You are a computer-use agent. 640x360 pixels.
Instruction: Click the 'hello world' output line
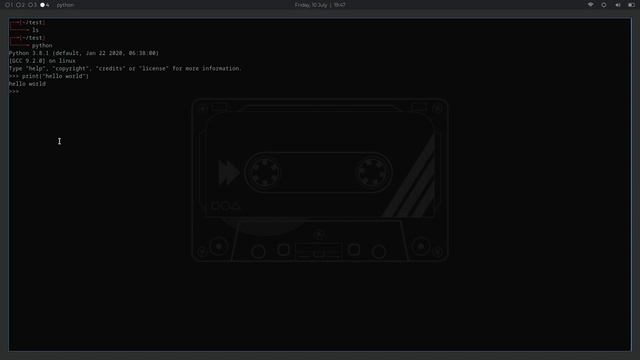pos(27,84)
